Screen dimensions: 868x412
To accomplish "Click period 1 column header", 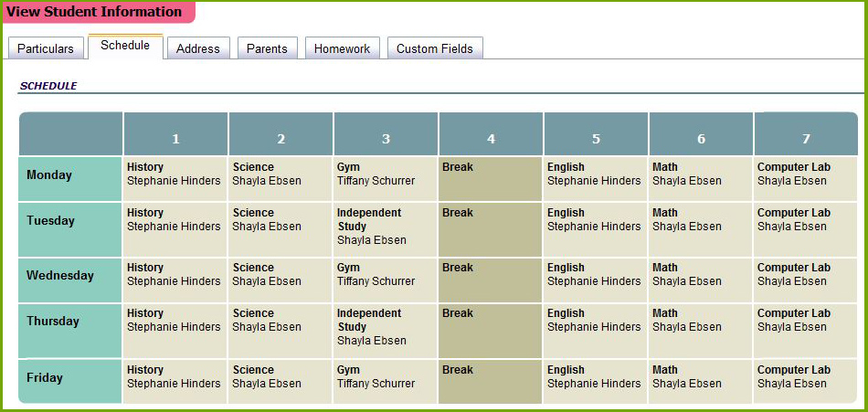I will pos(175,139).
